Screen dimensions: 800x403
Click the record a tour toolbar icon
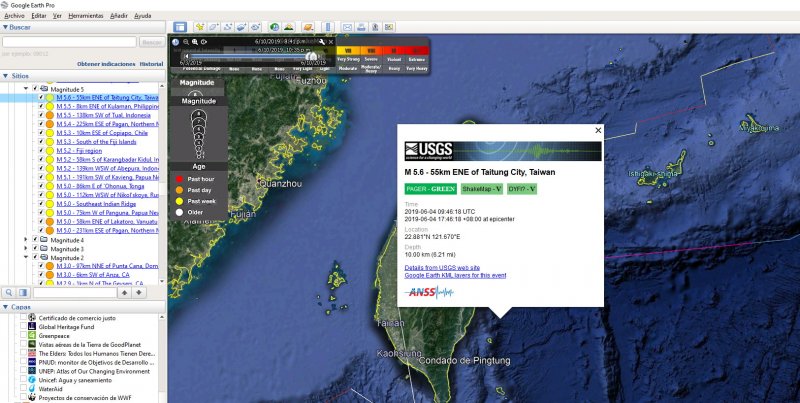coord(256,27)
